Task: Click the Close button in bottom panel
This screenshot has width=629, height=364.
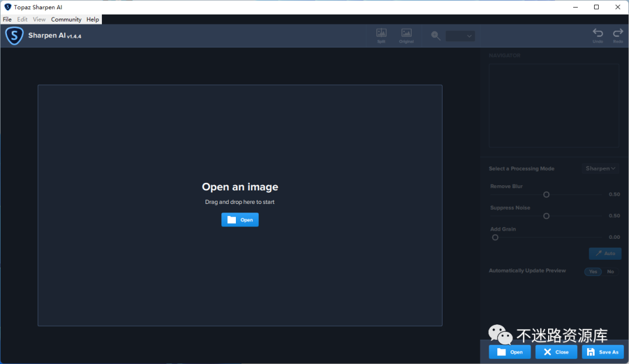Action: coord(556,352)
